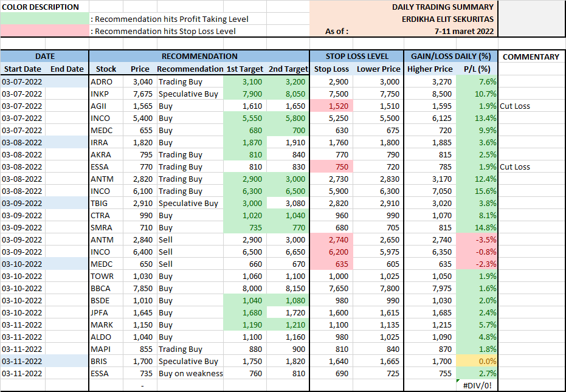Select the 15.6% P/L cell
The width and height of the screenshot is (566, 392).
click(478, 191)
